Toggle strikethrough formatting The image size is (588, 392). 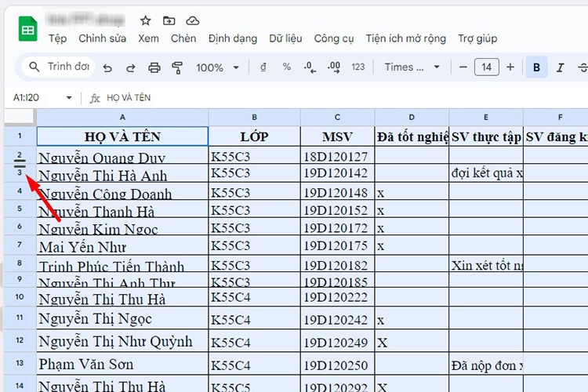pyautogui.click(x=583, y=67)
